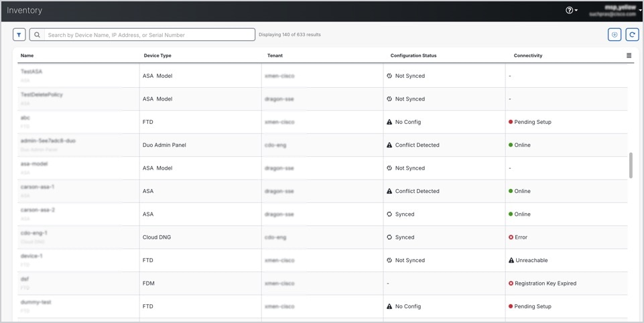Screen dimensions: 644x323
Task: Select the carson-asa-2 device name
Action: click(x=38, y=210)
